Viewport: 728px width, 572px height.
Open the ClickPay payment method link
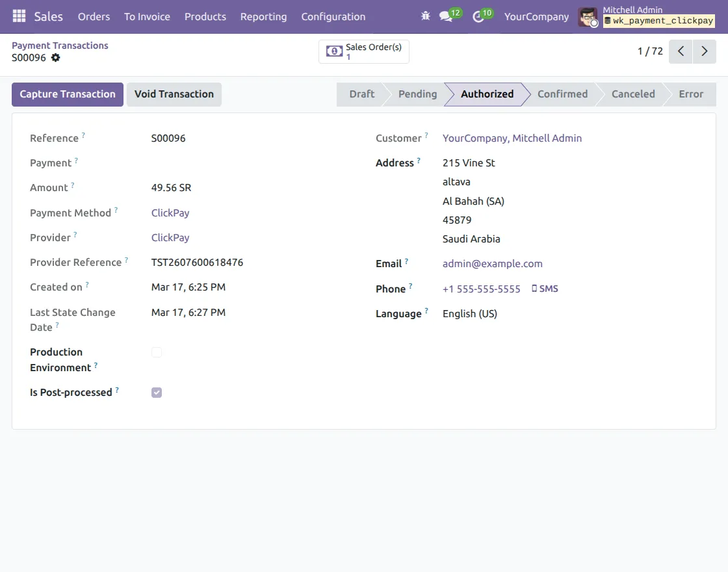(x=170, y=213)
